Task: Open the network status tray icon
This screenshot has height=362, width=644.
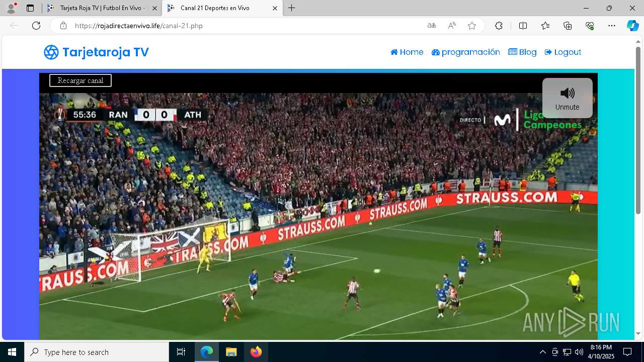Action: pyautogui.click(x=567, y=352)
